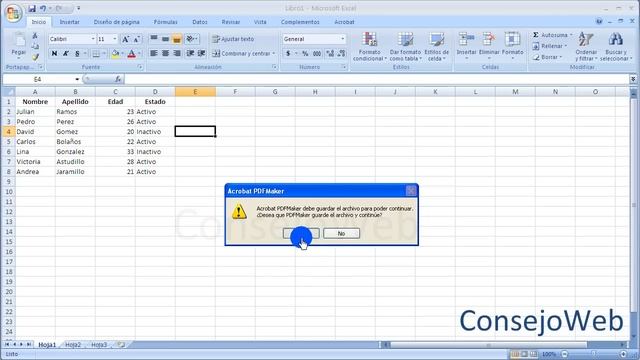640x360 pixels.
Task: Switch to Datos ribbon tab
Action: [x=200, y=22]
